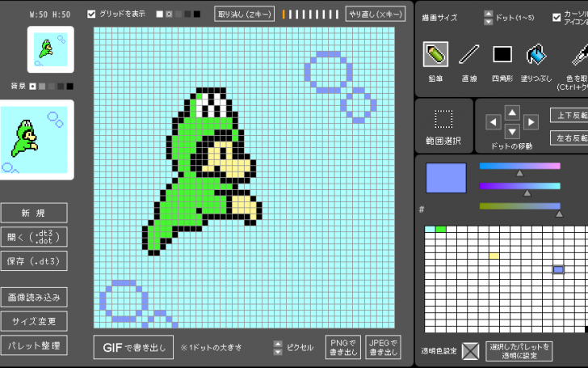Choose the white grid color option

coord(159,15)
